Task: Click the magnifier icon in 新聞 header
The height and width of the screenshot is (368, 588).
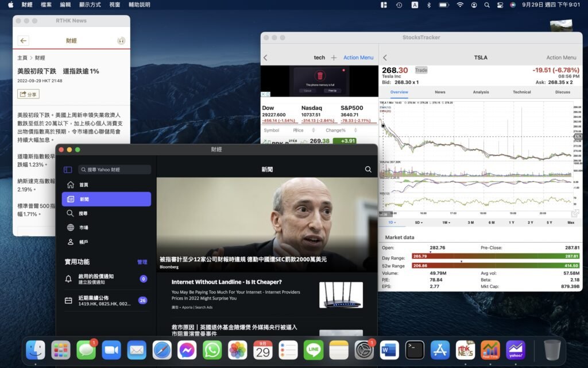Action: coord(368,170)
